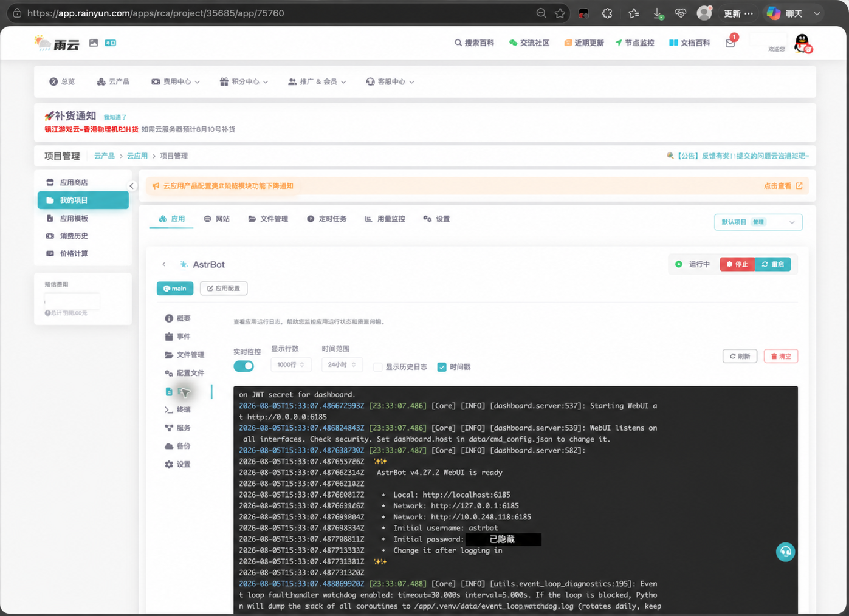Click the browser profile avatar icon
849x616 pixels.
[704, 13]
